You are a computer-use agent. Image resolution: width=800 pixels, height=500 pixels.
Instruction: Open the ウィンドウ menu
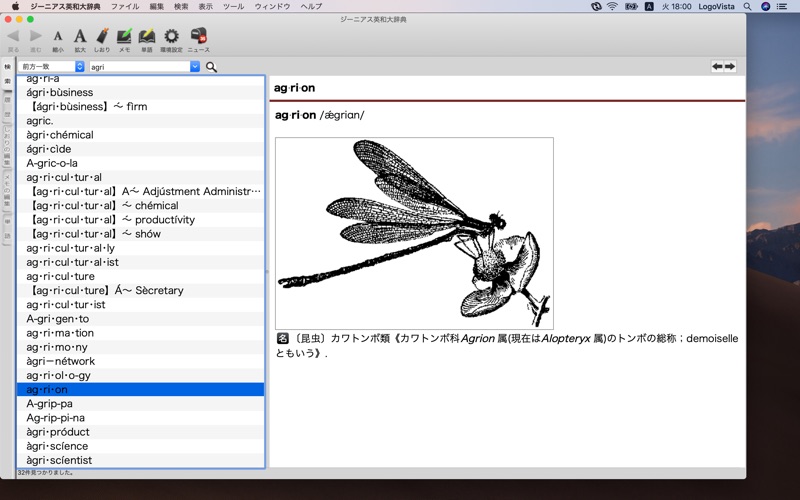click(x=272, y=6)
